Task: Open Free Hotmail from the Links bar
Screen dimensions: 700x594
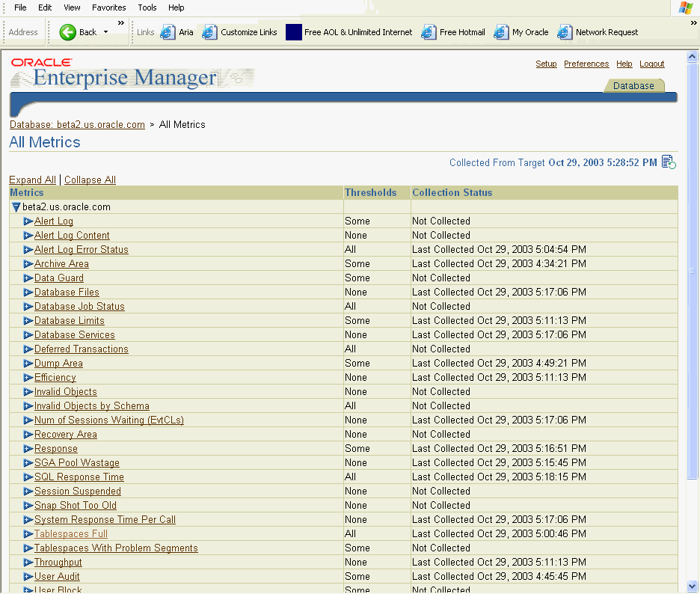Action: coord(429,32)
